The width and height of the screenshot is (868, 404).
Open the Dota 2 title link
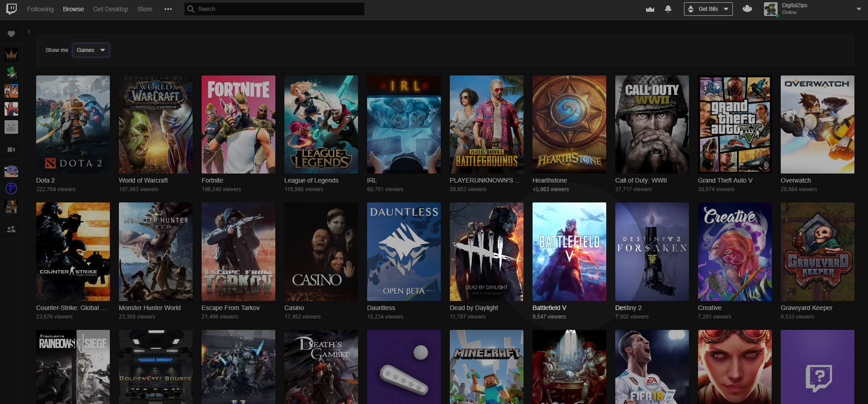45,180
